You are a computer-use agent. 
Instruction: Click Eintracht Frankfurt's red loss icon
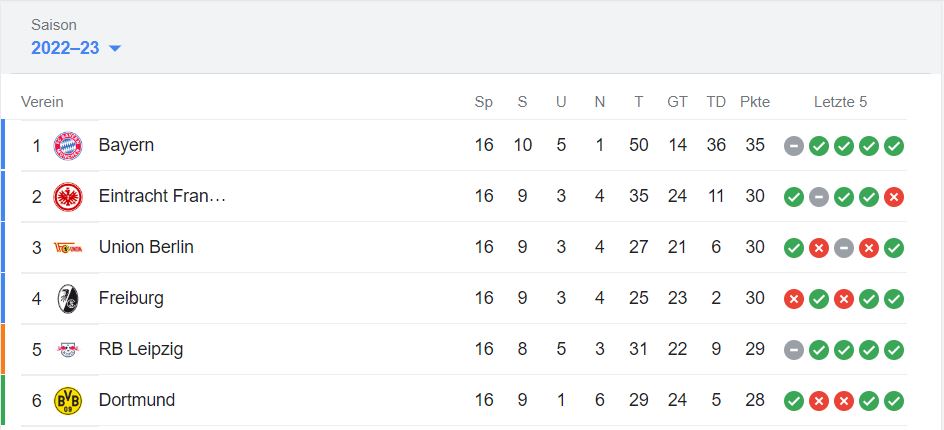coord(894,197)
